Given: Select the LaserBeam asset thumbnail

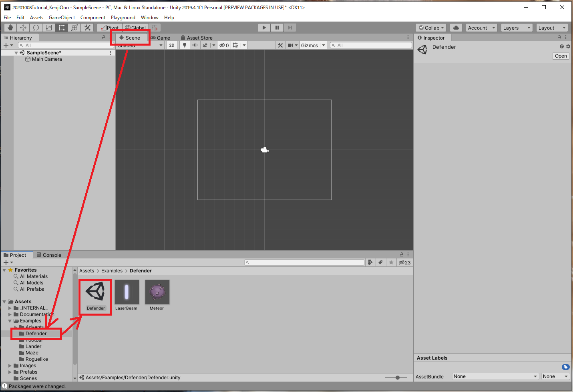Looking at the screenshot, I should tap(127, 292).
